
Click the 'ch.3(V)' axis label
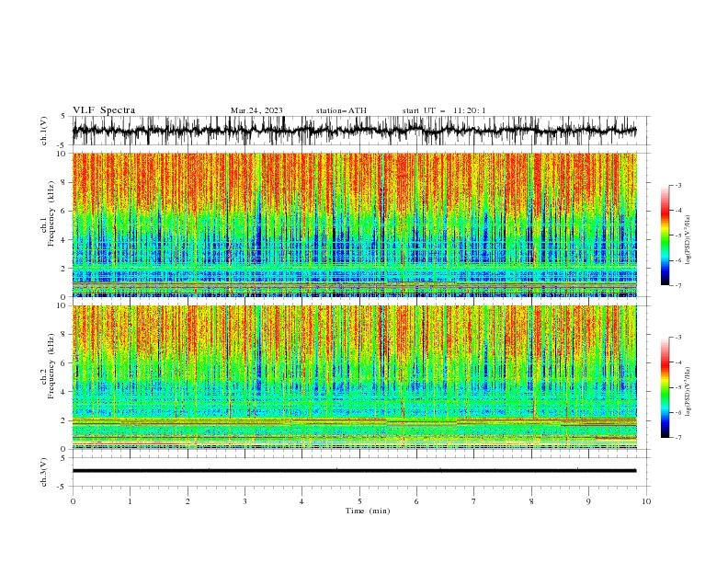tap(44, 472)
